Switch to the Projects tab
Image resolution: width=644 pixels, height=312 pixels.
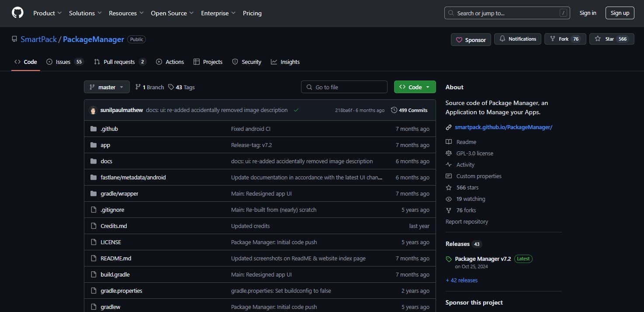point(208,62)
